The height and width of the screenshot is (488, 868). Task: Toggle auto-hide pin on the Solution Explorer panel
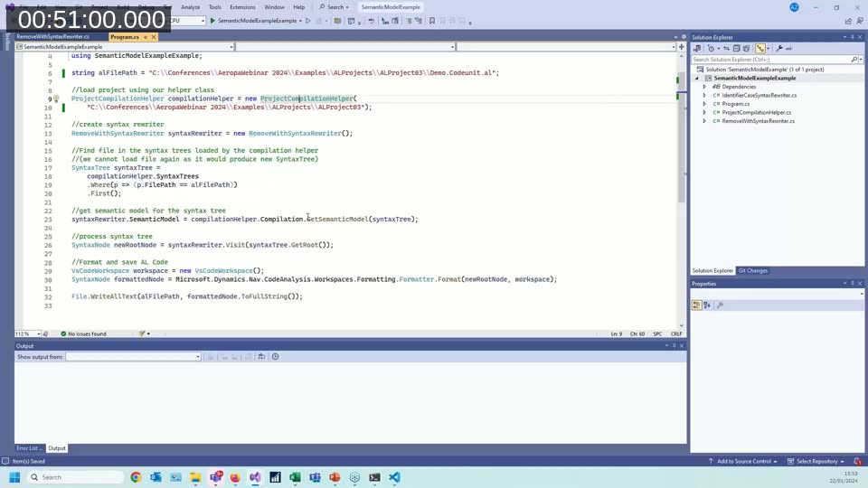(853, 37)
